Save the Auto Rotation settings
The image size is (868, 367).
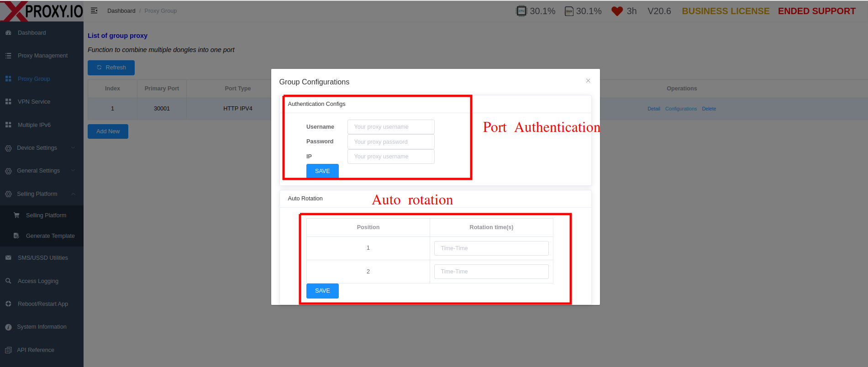coord(322,291)
